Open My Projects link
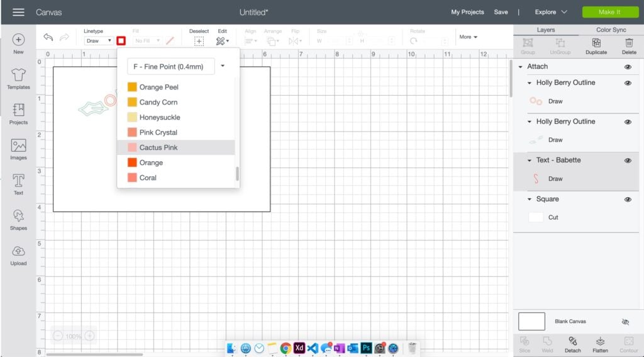This screenshot has width=644, height=357. (x=467, y=12)
